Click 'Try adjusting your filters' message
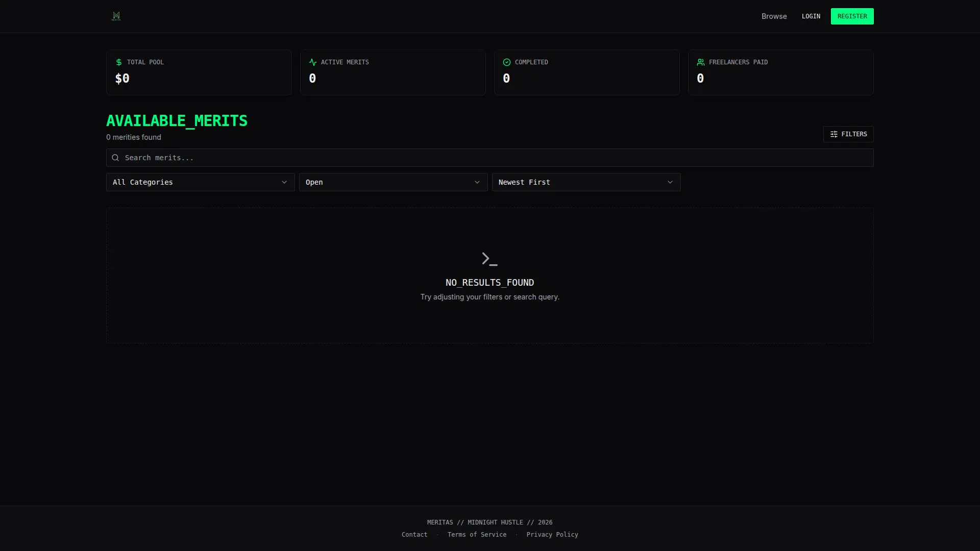Image resolution: width=980 pixels, height=551 pixels. [490, 297]
